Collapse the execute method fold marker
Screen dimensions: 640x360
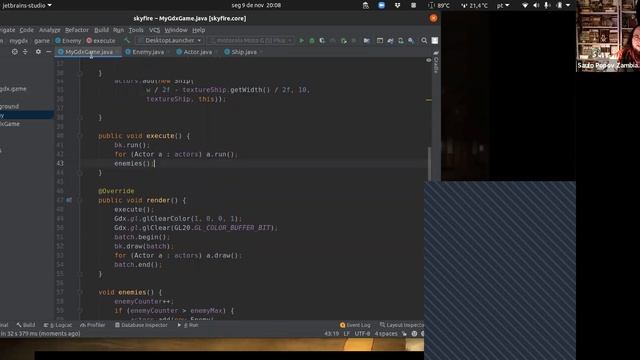[80, 136]
